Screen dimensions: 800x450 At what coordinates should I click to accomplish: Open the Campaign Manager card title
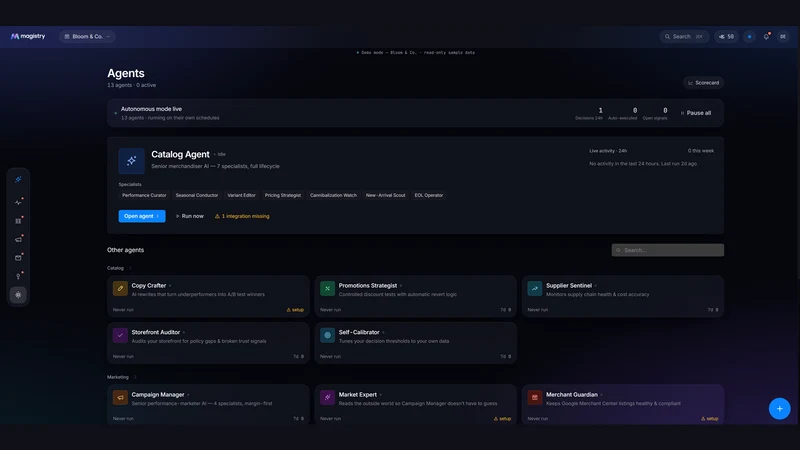coord(158,394)
